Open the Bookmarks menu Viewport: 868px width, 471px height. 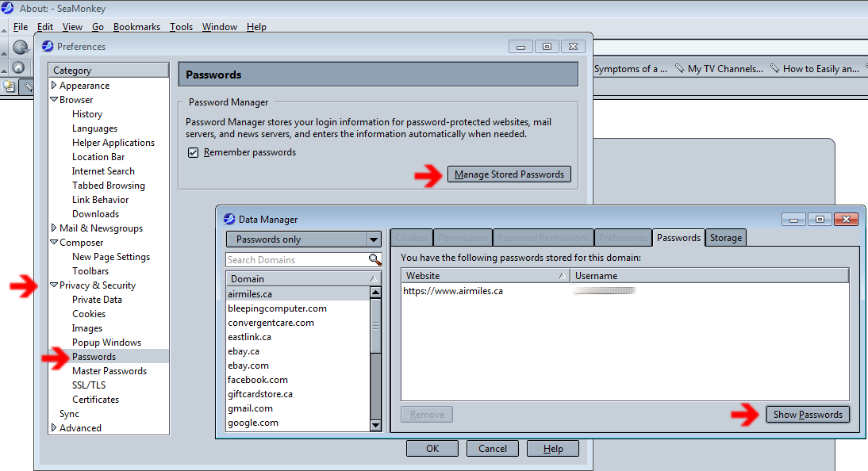[x=136, y=27]
